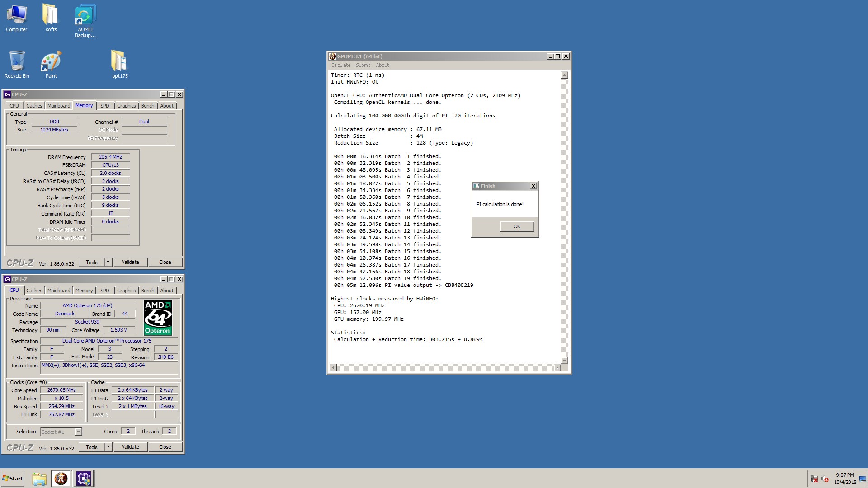Select Bench tab in bottom CPU-Z

[x=147, y=291]
